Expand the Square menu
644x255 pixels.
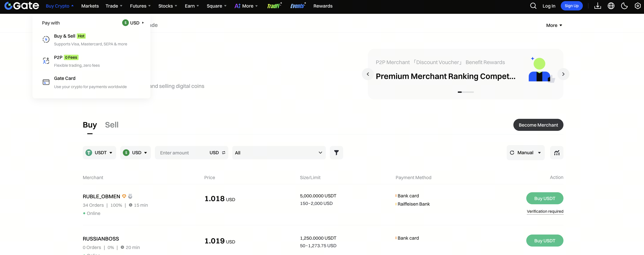217,6
